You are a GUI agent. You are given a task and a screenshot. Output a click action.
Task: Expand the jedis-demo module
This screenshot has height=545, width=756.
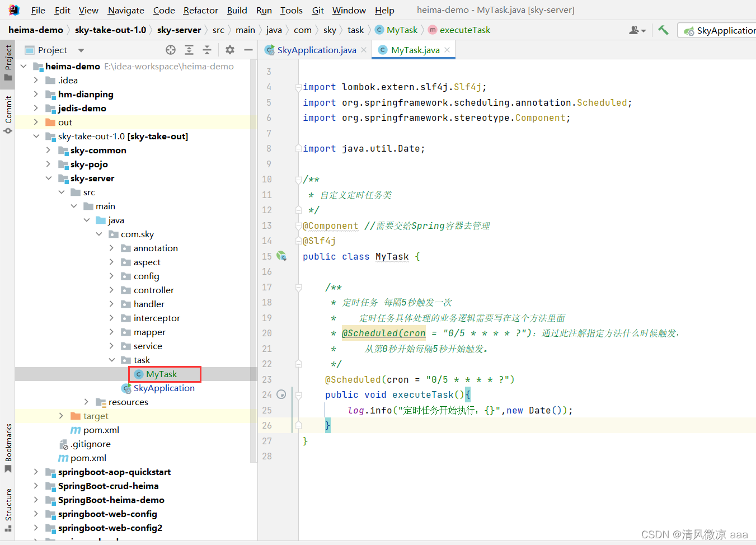click(36, 108)
